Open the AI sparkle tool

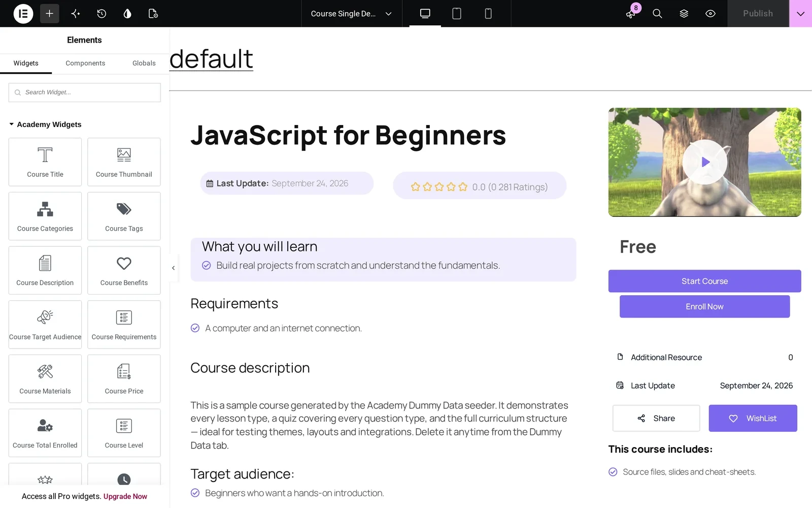pos(76,14)
